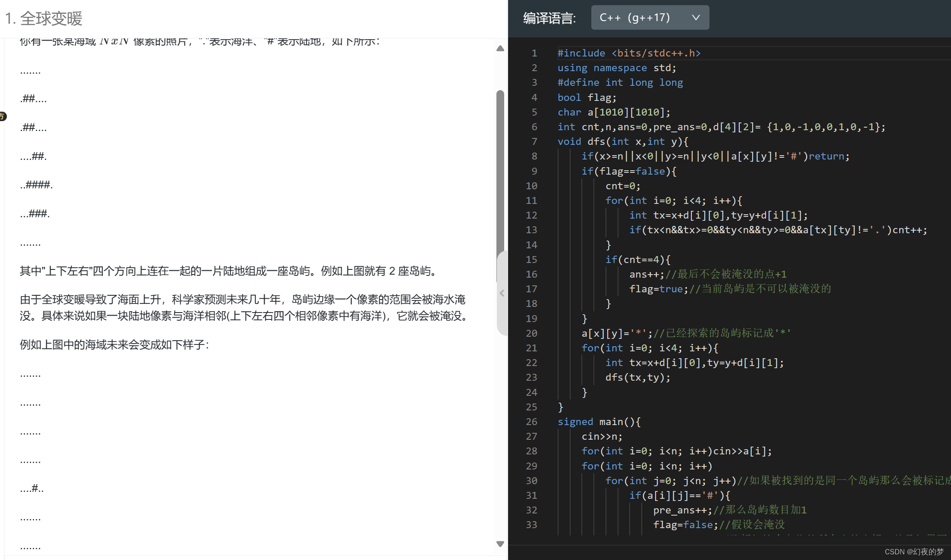Click the scroll-down arrow of problem description

coord(500,544)
